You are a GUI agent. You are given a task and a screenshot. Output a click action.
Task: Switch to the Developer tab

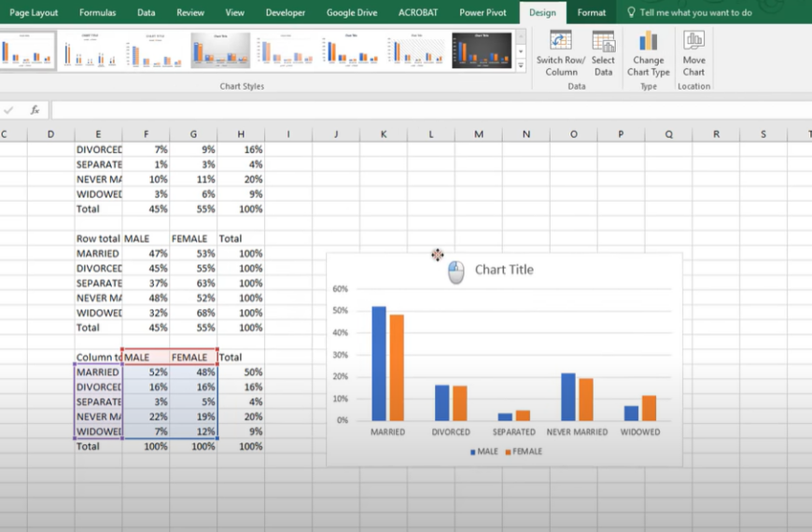tap(286, 12)
